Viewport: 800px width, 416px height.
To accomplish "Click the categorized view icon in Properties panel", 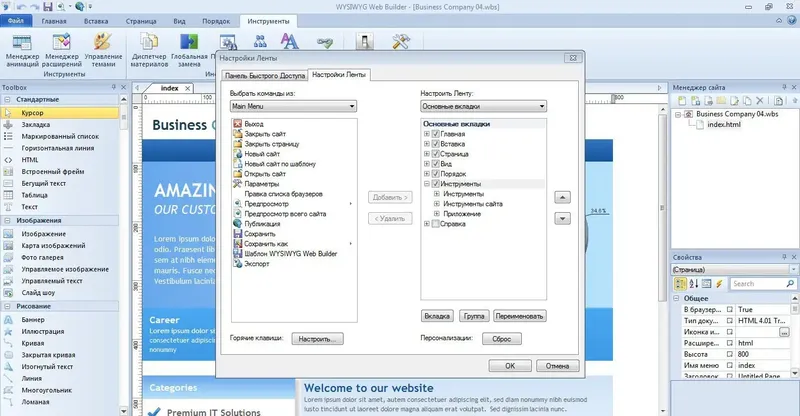I will [x=680, y=284].
